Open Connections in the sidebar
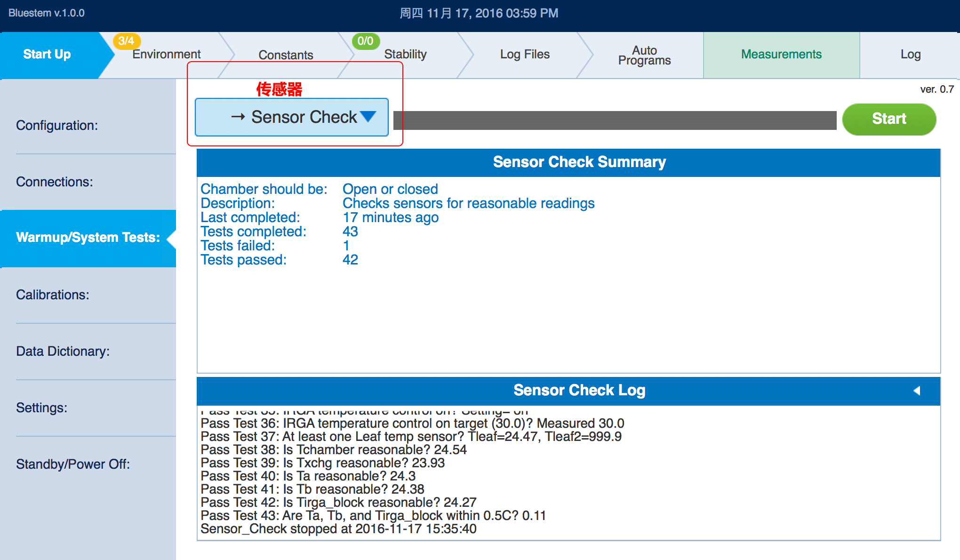 [55, 182]
